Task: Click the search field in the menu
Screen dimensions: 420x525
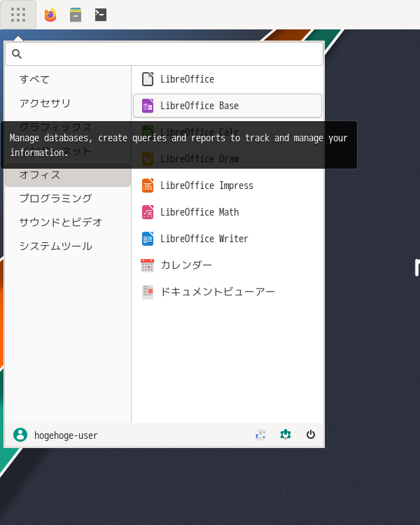Action: tap(164, 54)
